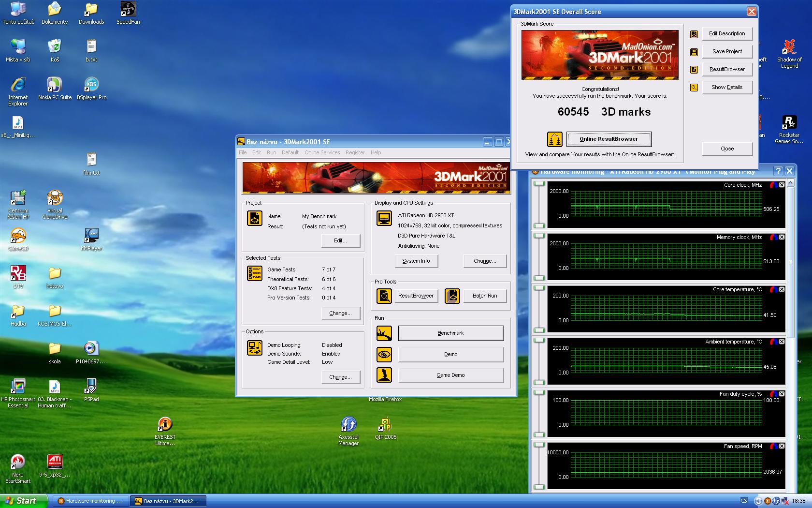Click the Online ResultBrowser podium icon
Image resolution: width=812 pixels, height=508 pixels.
click(x=554, y=139)
